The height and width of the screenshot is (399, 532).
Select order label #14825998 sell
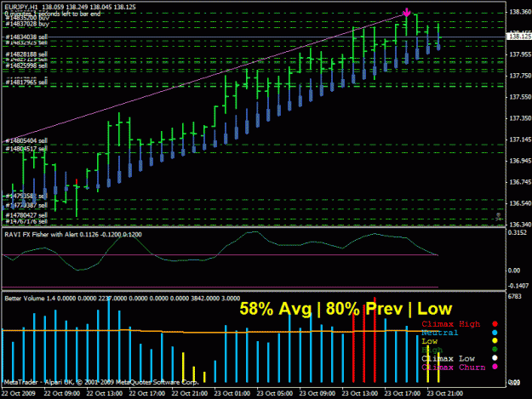pos(26,66)
